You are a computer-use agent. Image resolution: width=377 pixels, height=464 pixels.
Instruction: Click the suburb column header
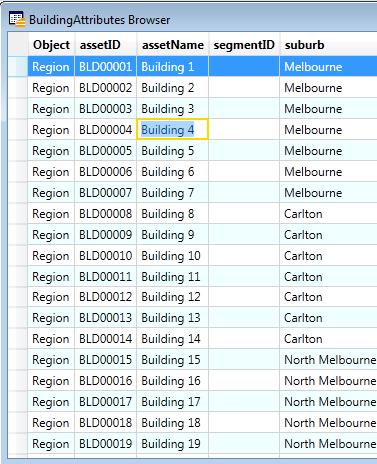(329, 45)
